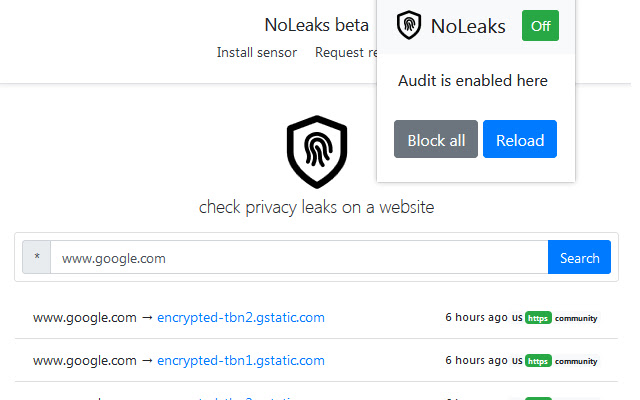Screen dimensions: 640x400
Task: Toggle the Off switch in NoLeaks popup
Action: 540,26
